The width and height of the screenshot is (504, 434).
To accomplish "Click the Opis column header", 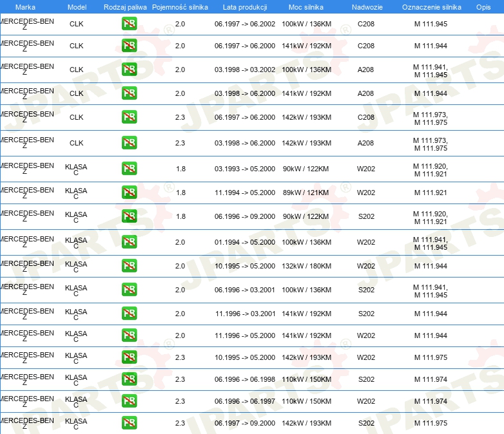I will (x=483, y=6).
